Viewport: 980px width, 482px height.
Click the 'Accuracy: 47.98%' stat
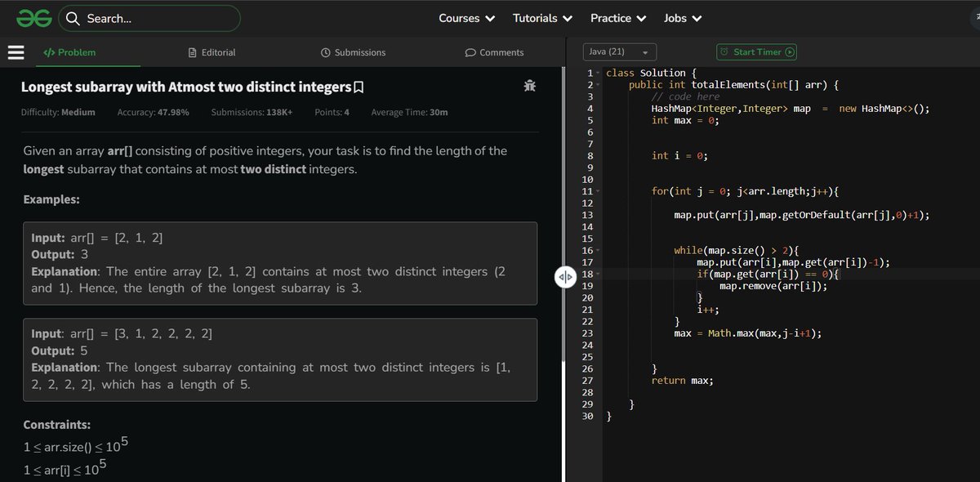coord(154,112)
